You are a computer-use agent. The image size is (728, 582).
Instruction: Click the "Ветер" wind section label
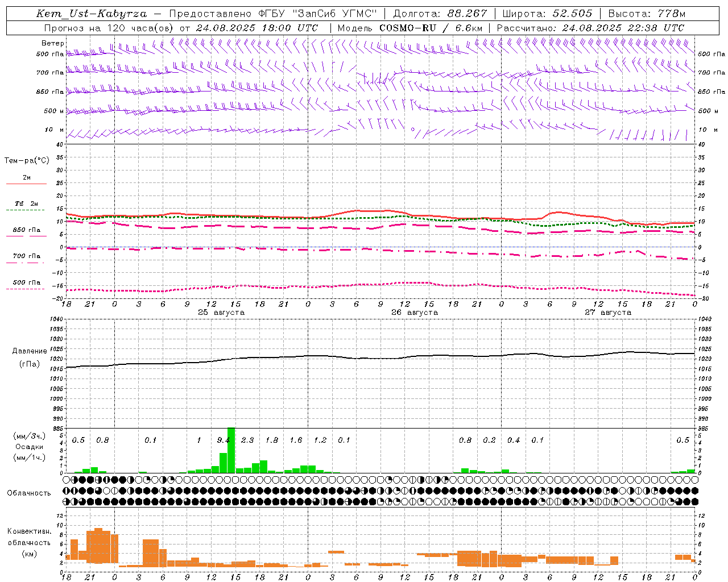point(52,43)
